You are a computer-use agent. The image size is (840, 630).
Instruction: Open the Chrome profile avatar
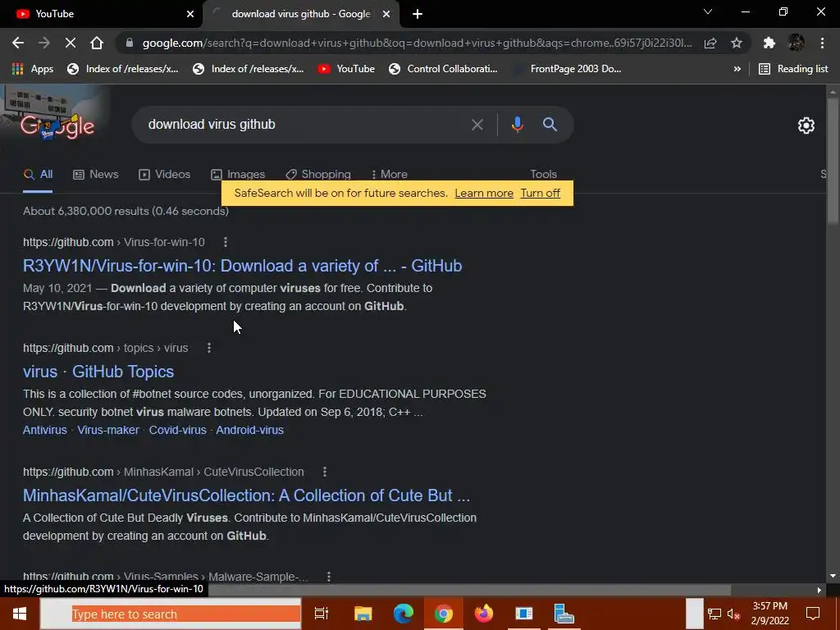(796, 43)
